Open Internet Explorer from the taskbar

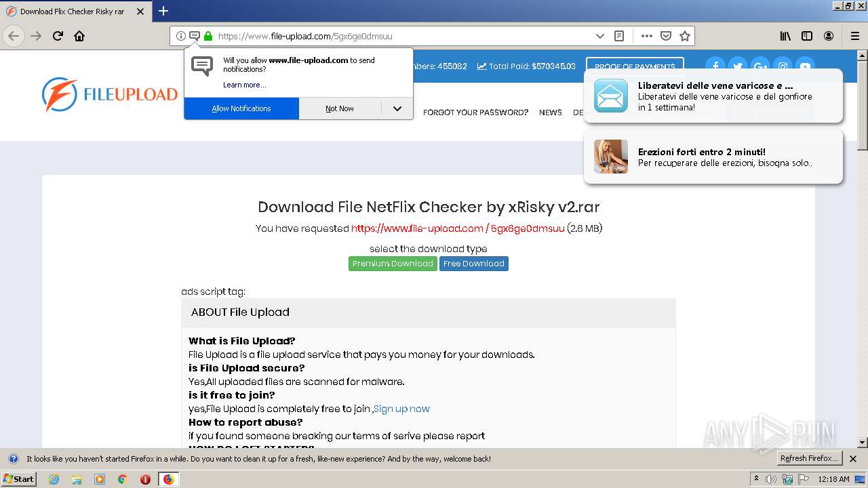point(54,479)
